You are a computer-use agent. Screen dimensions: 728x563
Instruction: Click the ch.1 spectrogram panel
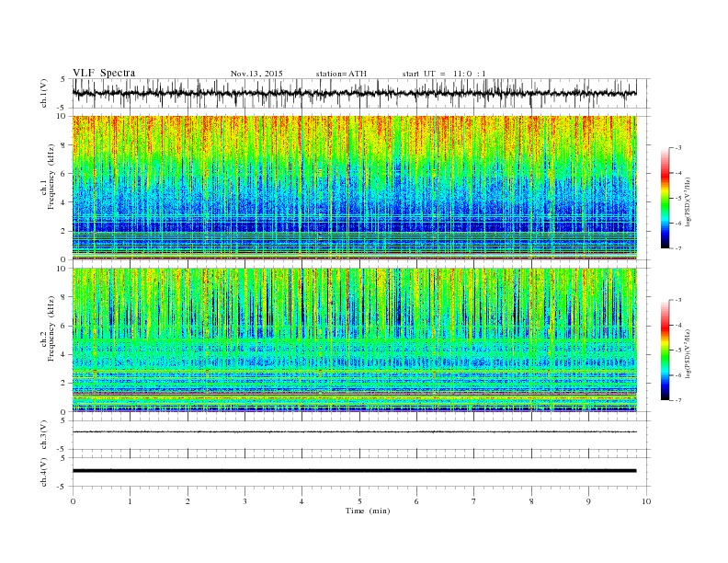tap(354, 188)
